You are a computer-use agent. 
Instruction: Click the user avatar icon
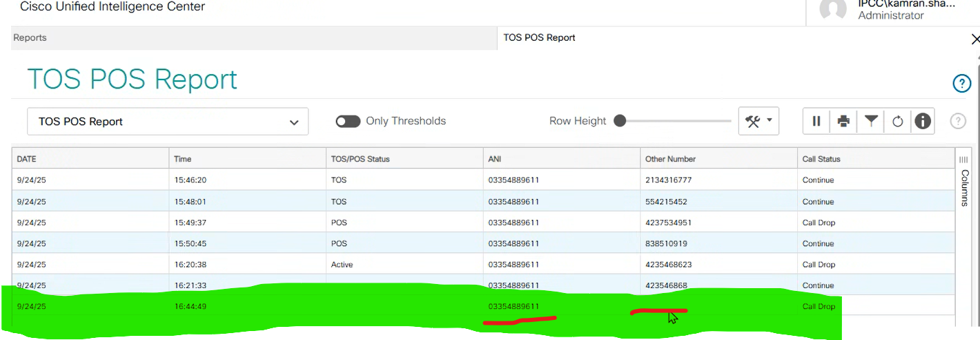(832, 10)
